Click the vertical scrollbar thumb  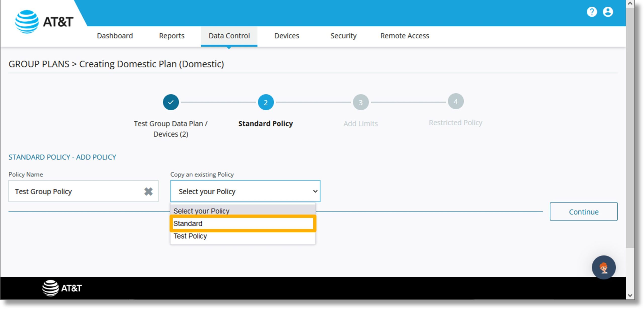[x=630, y=128]
